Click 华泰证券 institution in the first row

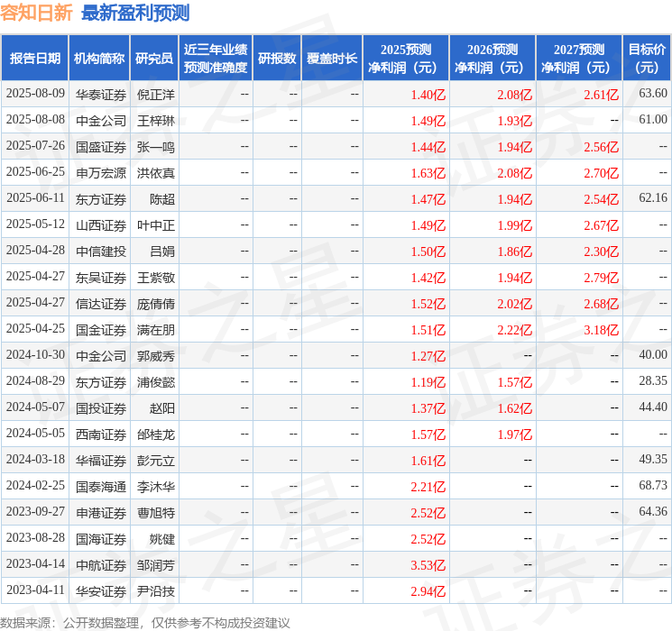101,95
